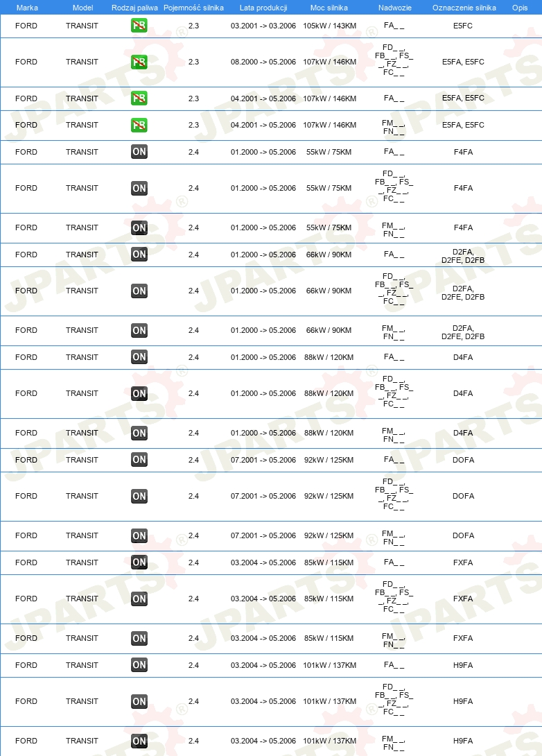Click PB icon in 04.2001 row with body FA__
Image resolution: width=542 pixels, height=756 pixels.
(139, 98)
